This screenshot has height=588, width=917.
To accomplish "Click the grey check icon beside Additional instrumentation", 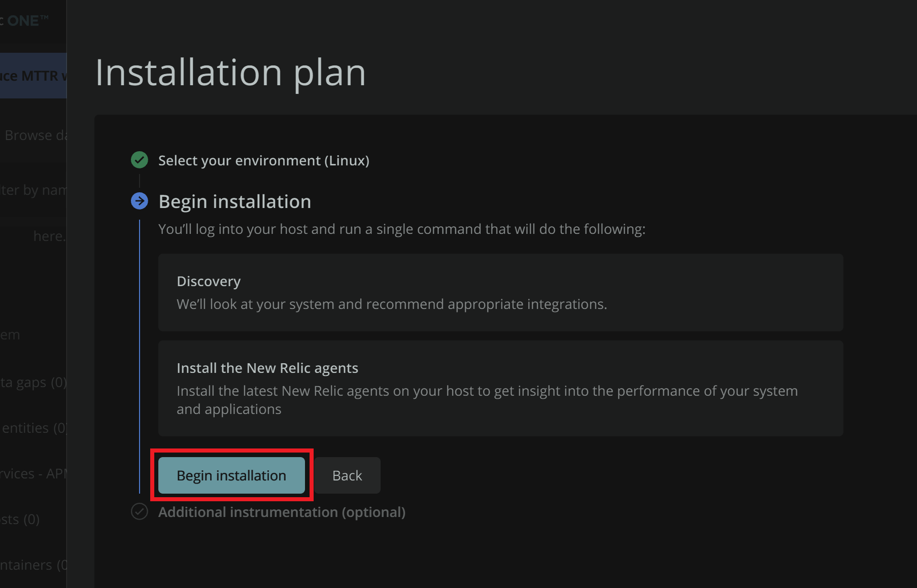I will (140, 511).
